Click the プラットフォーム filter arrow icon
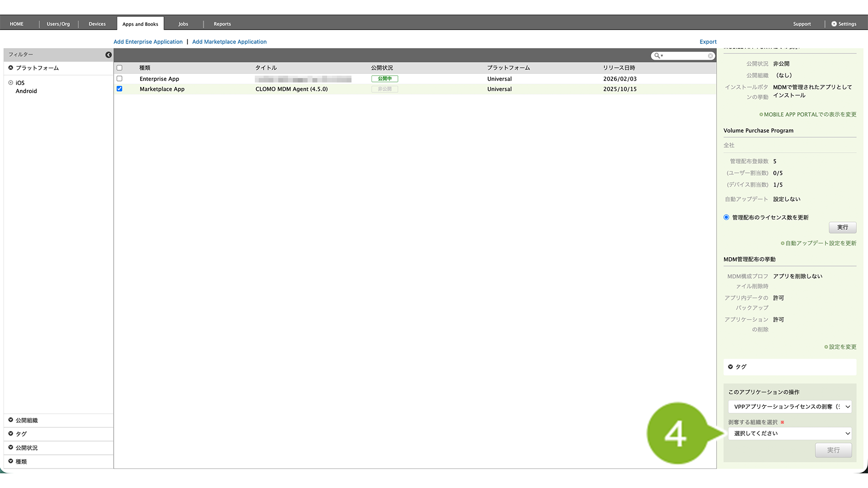 pyautogui.click(x=11, y=68)
